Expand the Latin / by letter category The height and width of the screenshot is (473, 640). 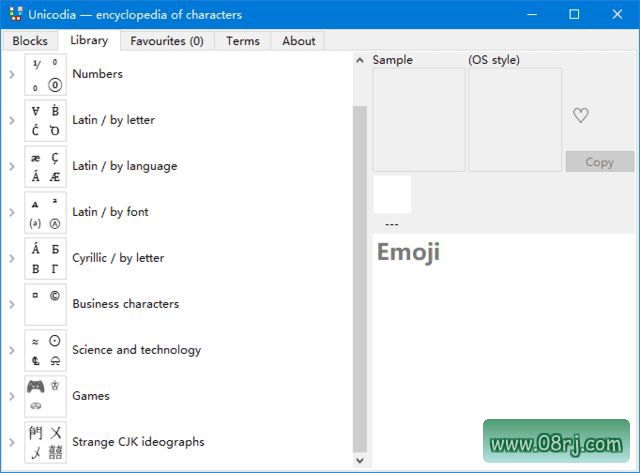(12, 120)
